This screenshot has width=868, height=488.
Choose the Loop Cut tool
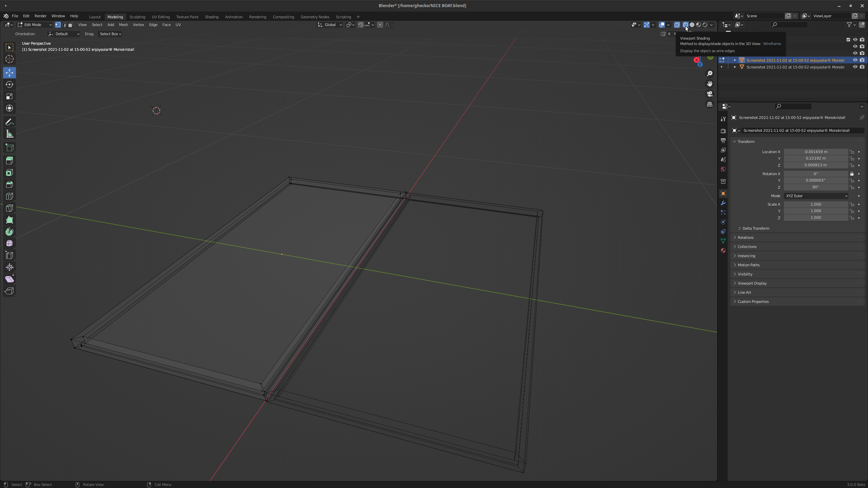coord(9,196)
